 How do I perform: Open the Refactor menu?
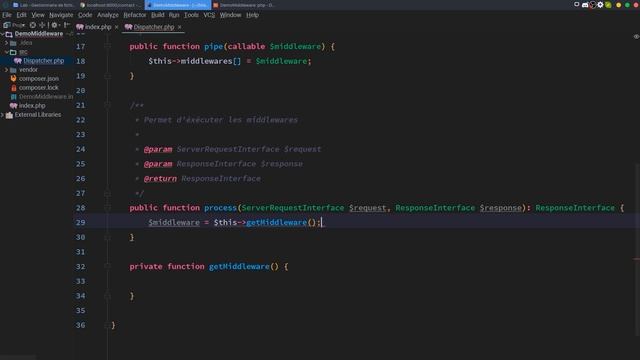pos(135,15)
